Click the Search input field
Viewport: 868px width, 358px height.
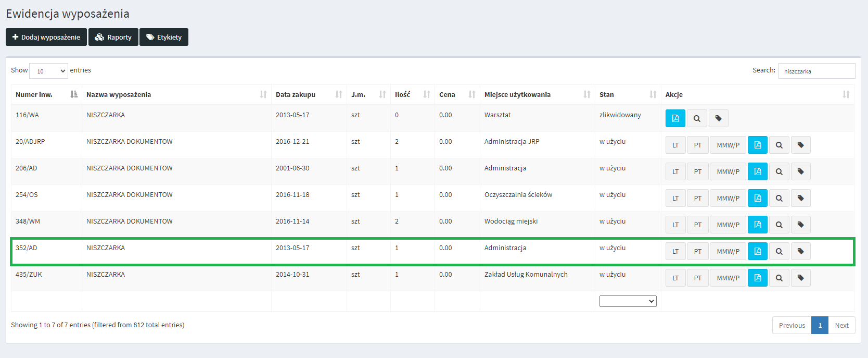pos(816,71)
